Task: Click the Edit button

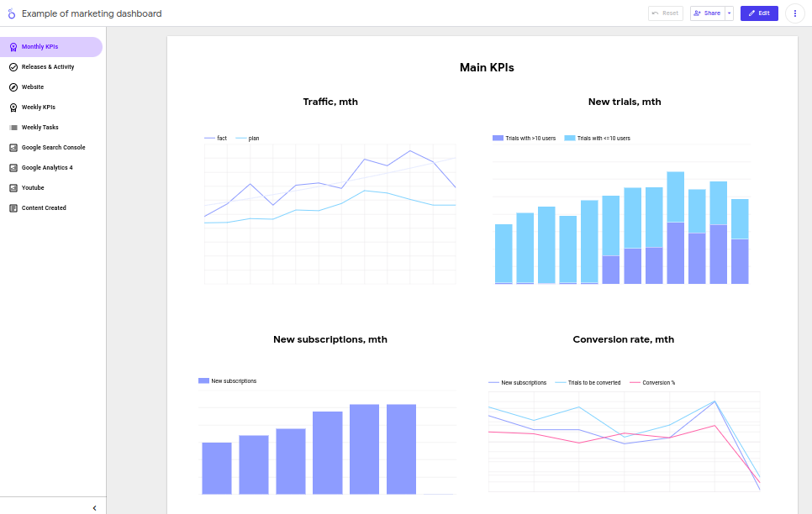Action: point(759,13)
